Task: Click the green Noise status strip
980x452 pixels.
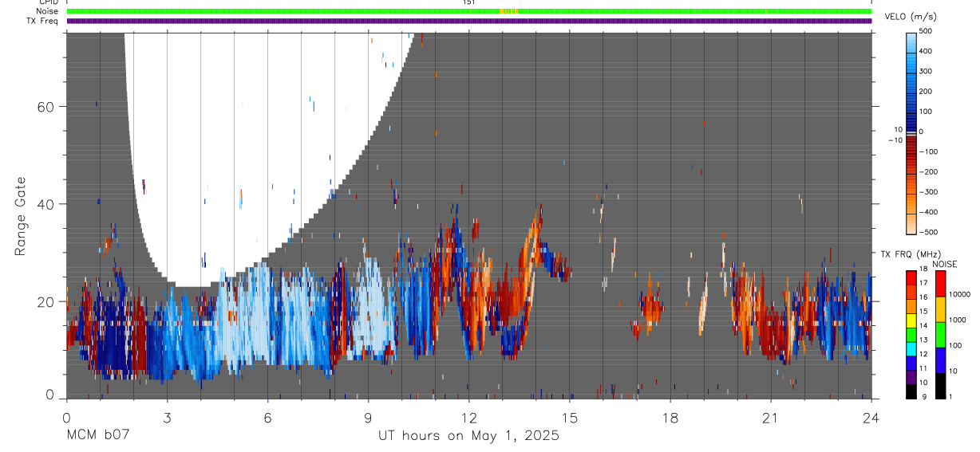Action: (469, 11)
